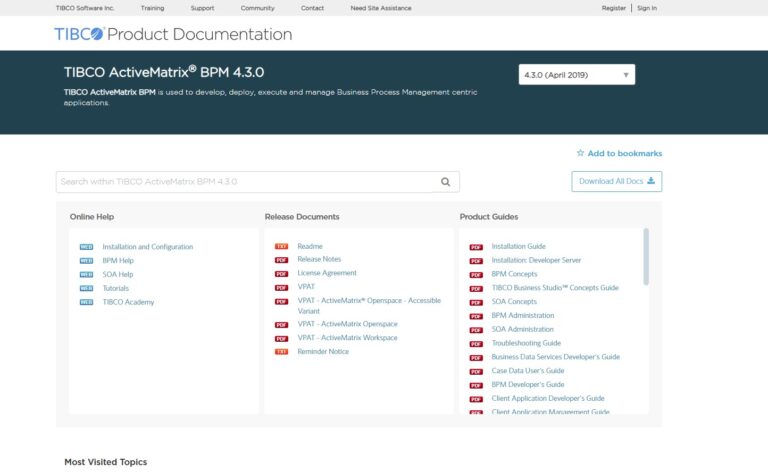Viewport: 768px width, 472px height.
Task: Click Add to bookmarks link
Action: [624, 153]
